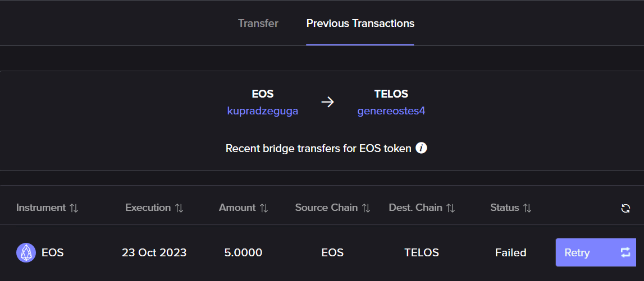Click the info icon next to EOS token
Image resolution: width=644 pixels, height=281 pixels.
(x=422, y=149)
